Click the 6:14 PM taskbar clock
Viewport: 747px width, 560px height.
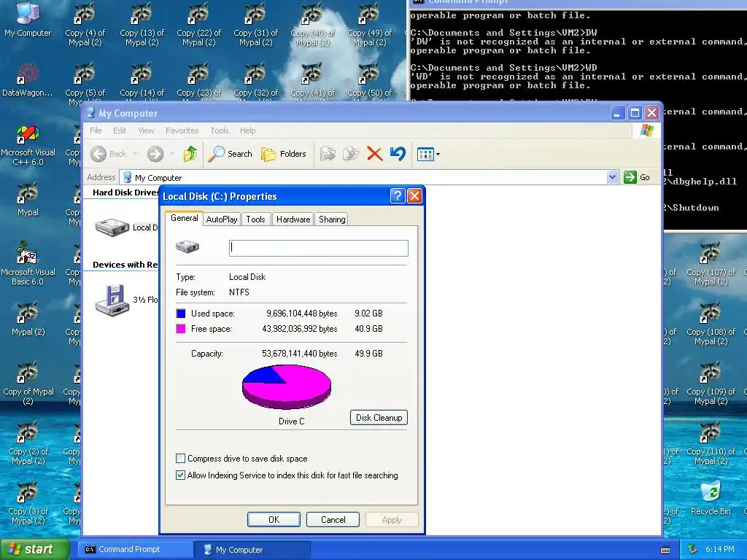[x=719, y=550]
